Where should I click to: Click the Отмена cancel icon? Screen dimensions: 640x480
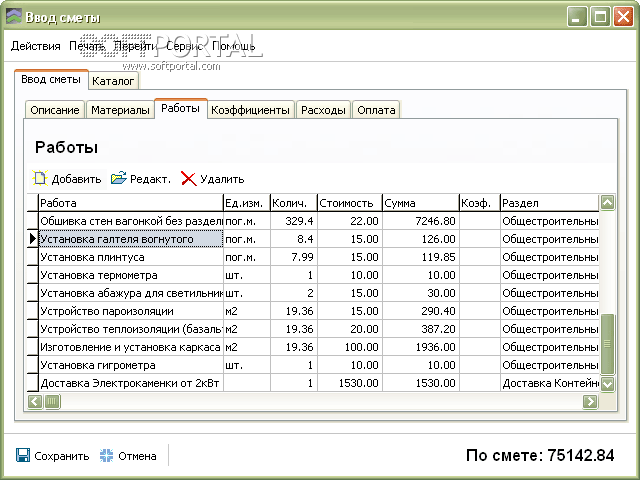pyautogui.click(x=107, y=456)
